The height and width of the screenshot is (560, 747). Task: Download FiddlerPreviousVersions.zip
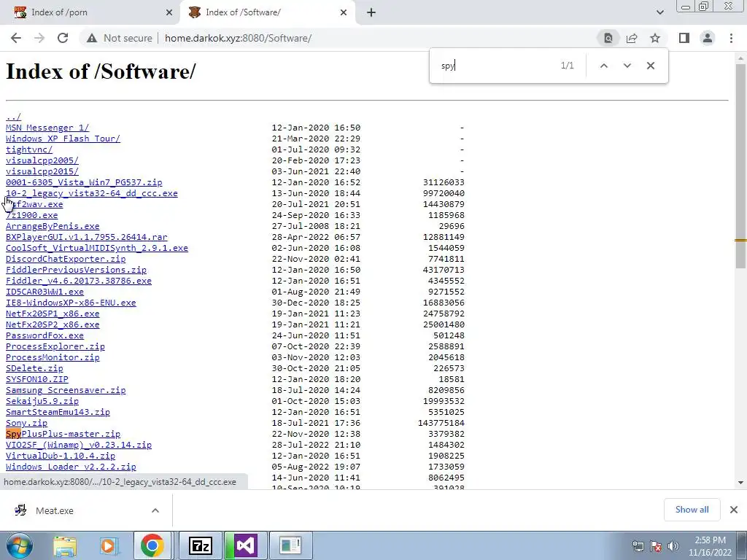click(x=76, y=270)
